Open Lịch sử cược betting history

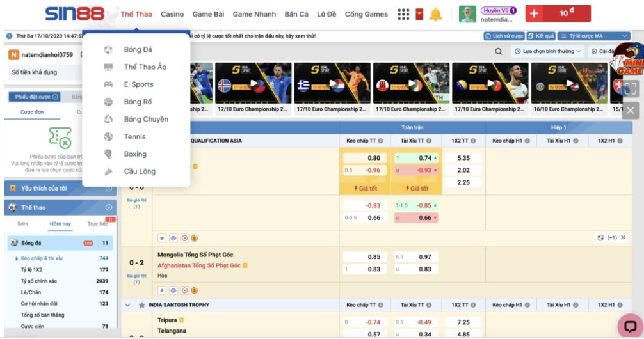pyautogui.click(x=504, y=36)
